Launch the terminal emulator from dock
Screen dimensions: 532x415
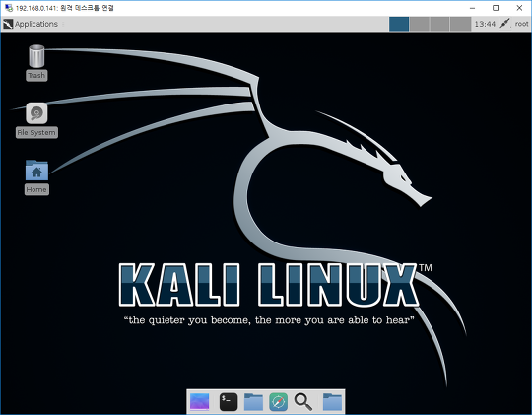(229, 402)
